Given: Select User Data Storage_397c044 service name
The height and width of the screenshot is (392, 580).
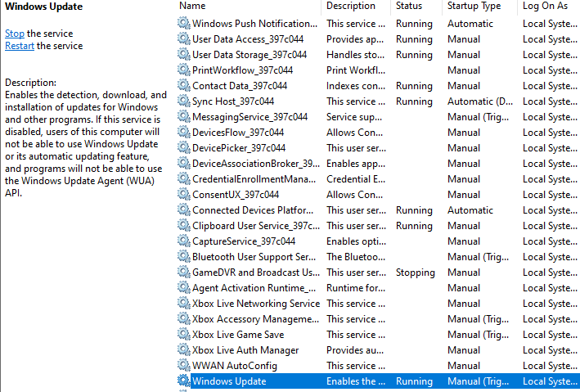Looking at the screenshot, I should pos(250,55).
